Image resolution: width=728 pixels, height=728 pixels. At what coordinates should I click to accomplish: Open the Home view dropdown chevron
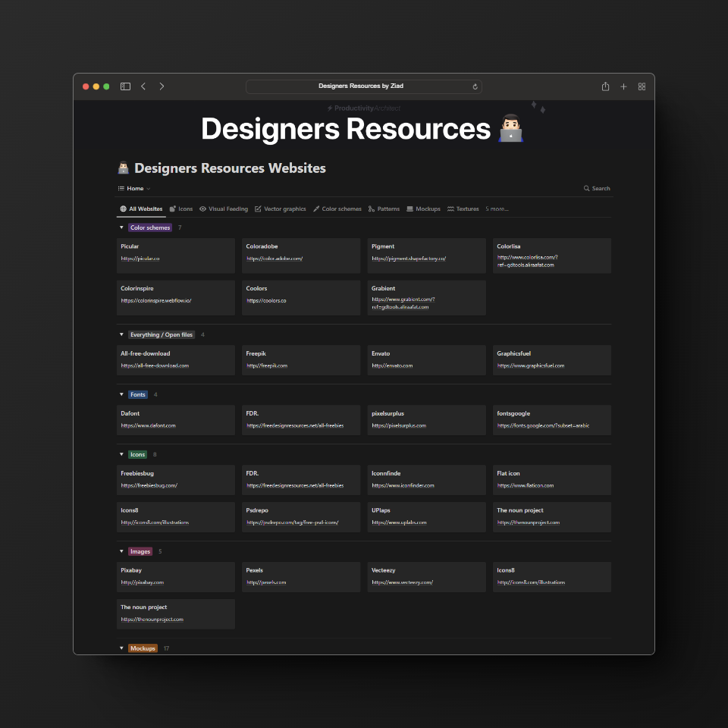click(x=149, y=188)
